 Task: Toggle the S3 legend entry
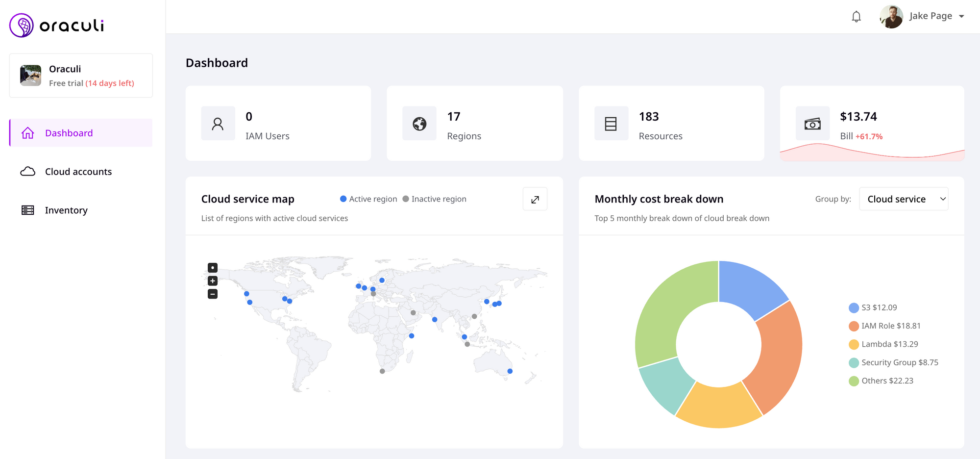(x=873, y=308)
